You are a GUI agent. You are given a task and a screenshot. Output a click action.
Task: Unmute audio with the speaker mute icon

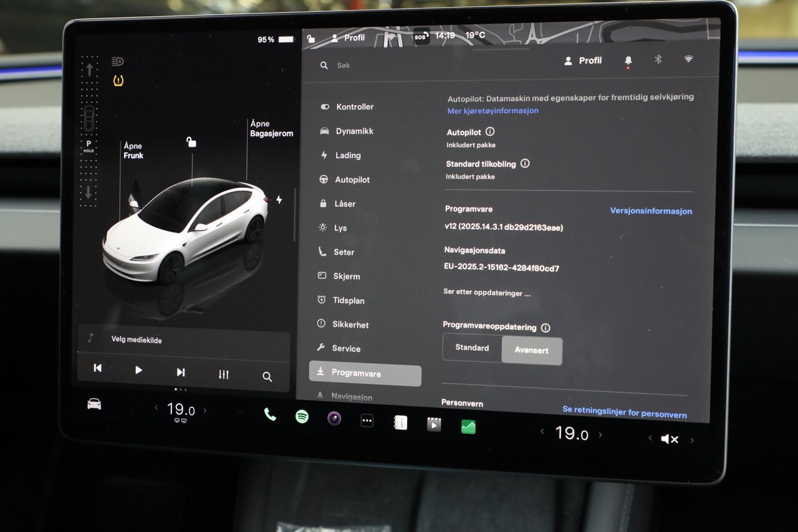[670, 439]
